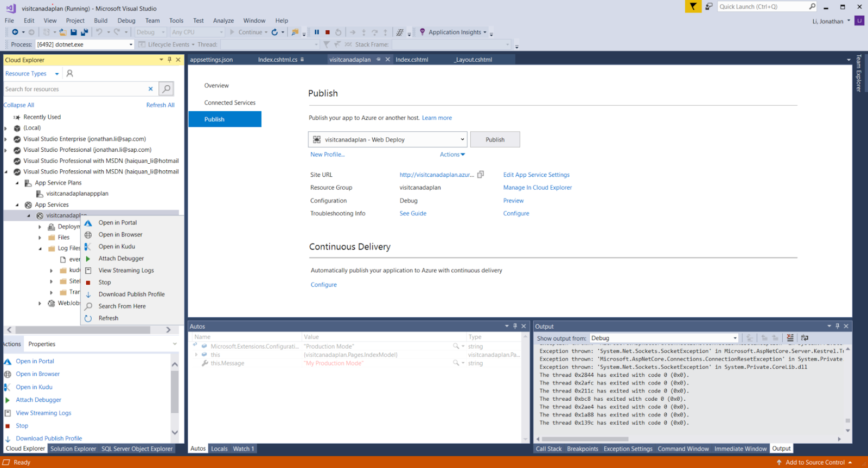Choose Attach Debugger from context menu
This screenshot has height=468, width=868.
pos(122,259)
